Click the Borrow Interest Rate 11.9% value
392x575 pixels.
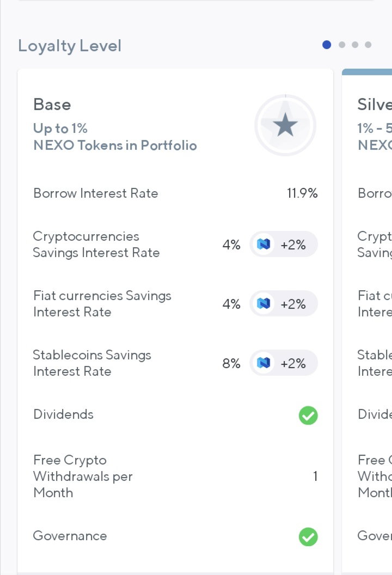click(x=302, y=193)
